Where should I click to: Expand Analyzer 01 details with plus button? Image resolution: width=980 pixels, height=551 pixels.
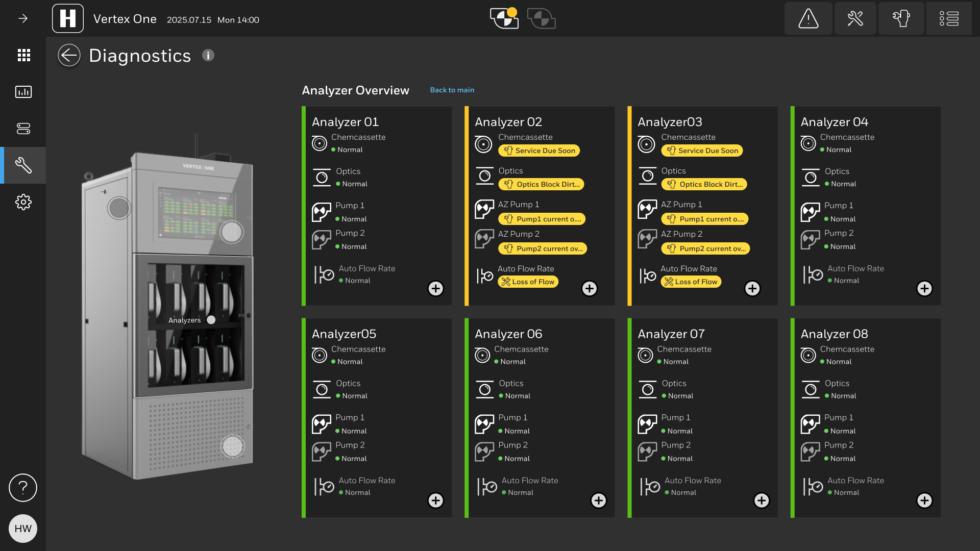click(435, 288)
